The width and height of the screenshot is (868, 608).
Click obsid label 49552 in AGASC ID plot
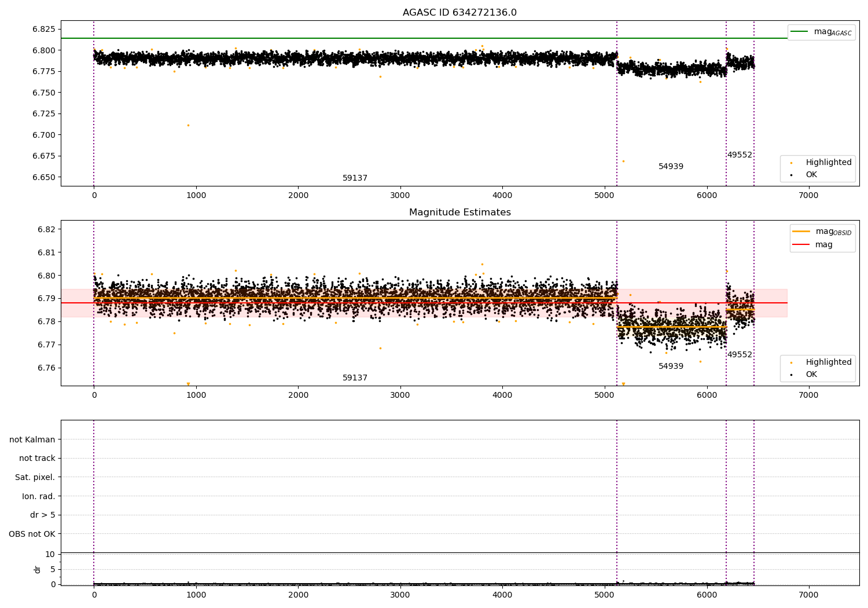(x=740, y=155)
